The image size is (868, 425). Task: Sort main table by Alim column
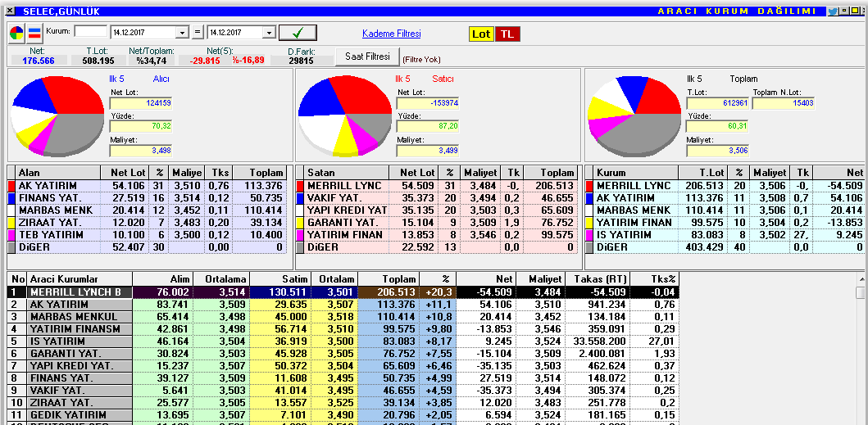pyautogui.click(x=163, y=279)
